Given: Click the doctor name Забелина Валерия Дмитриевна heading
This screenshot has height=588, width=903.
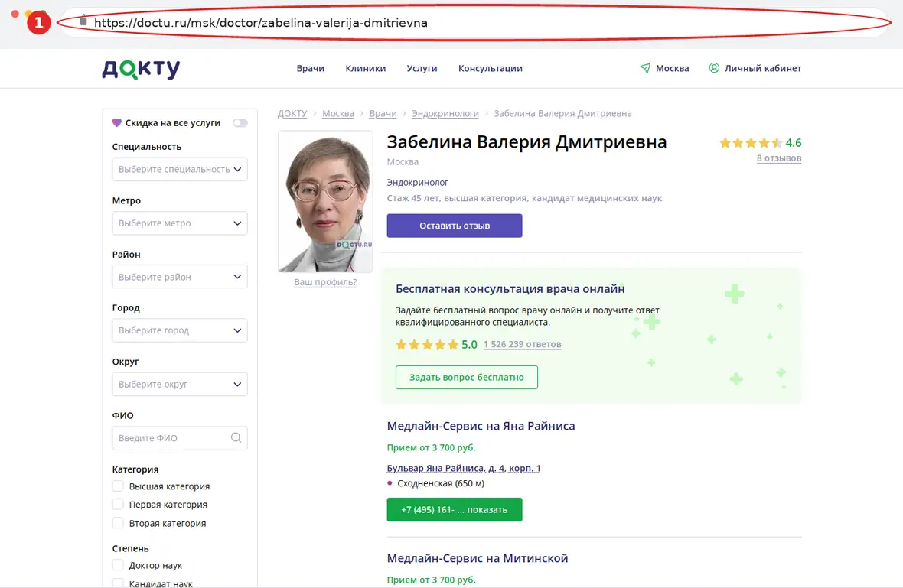Looking at the screenshot, I should (526, 142).
